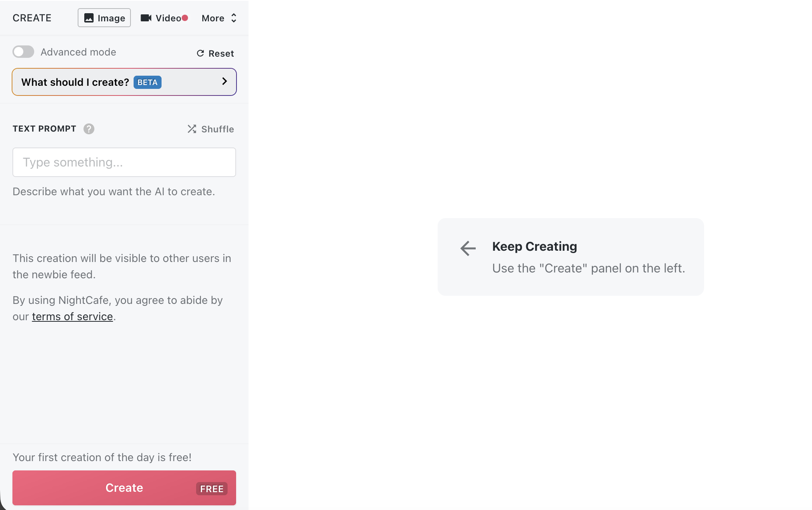Click the up-down arrows next to More

coord(234,18)
